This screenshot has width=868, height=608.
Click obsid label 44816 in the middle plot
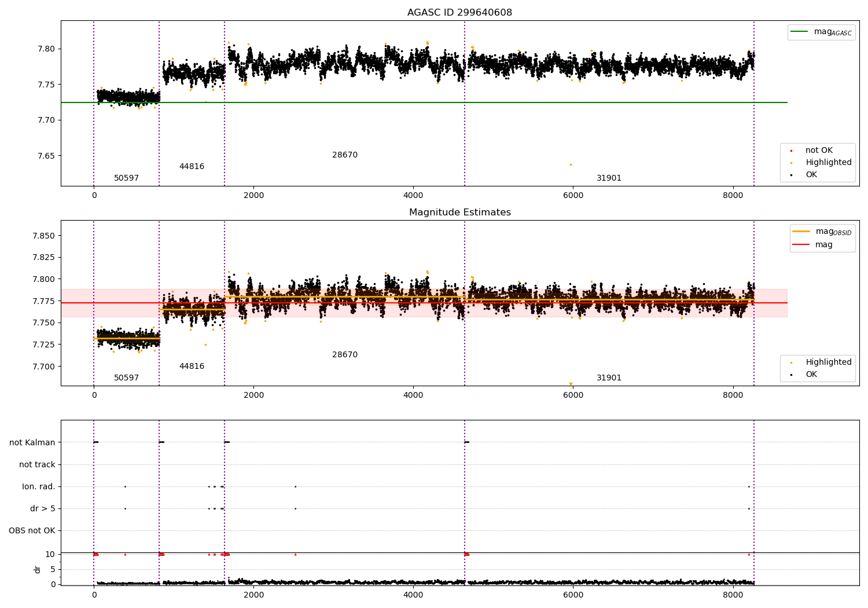[192, 366]
